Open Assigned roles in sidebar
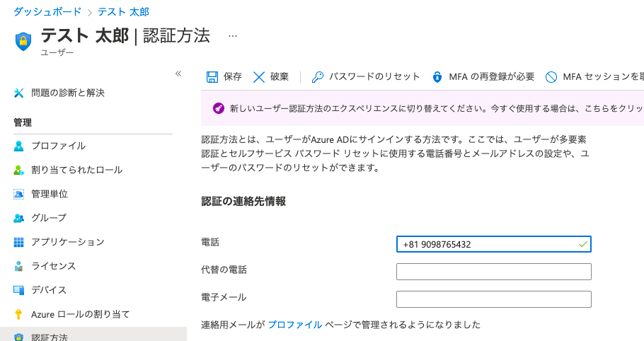The image size is (644, 341). click(x=76, y=170)
